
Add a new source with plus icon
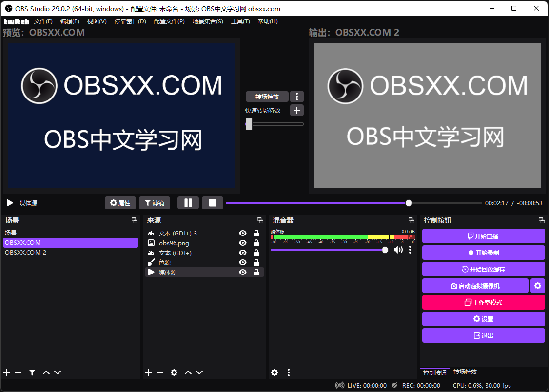(x=149, y=372)
